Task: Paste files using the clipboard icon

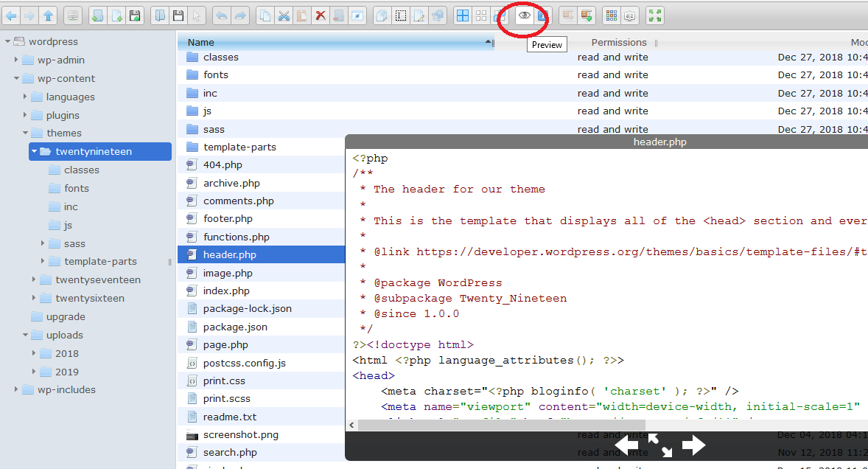Action: [301, 16]
